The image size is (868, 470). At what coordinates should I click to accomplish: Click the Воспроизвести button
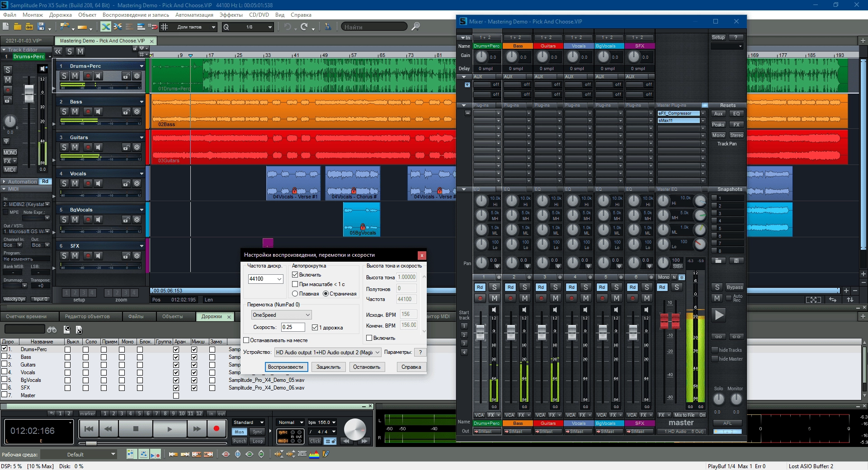coord(286,367)
